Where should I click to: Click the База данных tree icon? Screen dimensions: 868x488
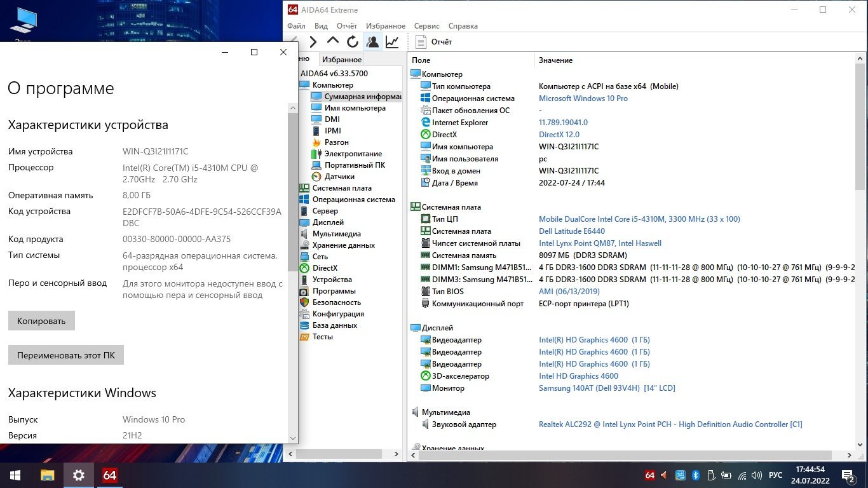pyautogui.click(x=304, y=325)
